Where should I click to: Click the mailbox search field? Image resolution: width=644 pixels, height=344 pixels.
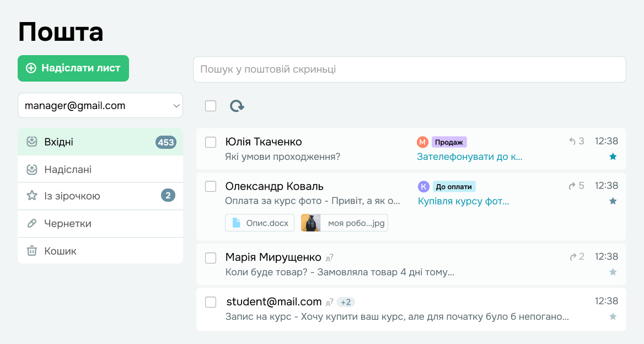410,69
